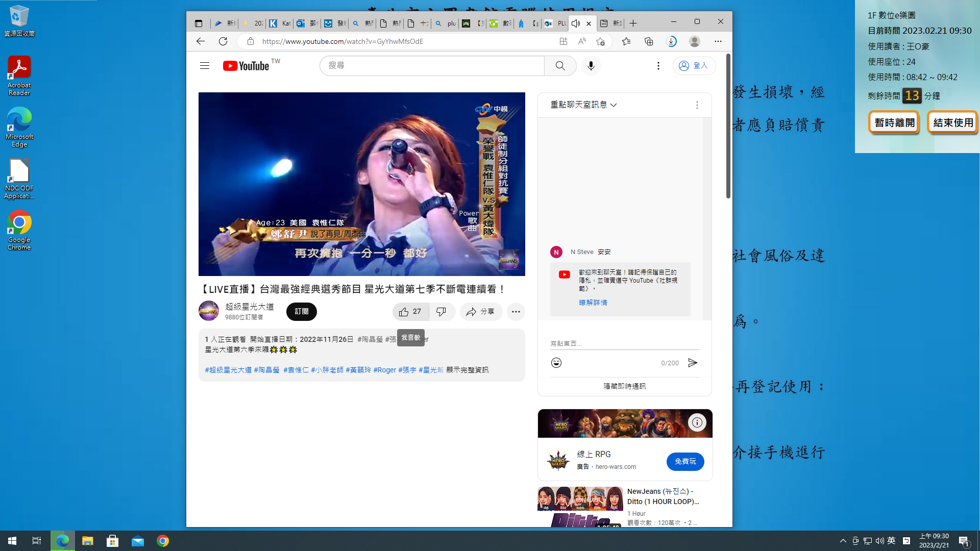Hide live chat via 隱藏即時通訊
This screenshot has height=551, width=980.
pyautogui.click(x=625, y=386)
